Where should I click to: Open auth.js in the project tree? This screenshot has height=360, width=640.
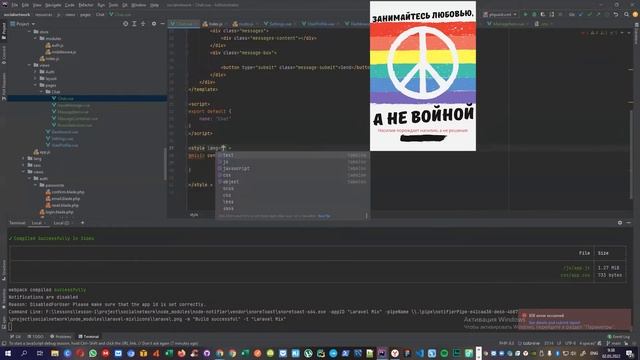click(54, 45)
